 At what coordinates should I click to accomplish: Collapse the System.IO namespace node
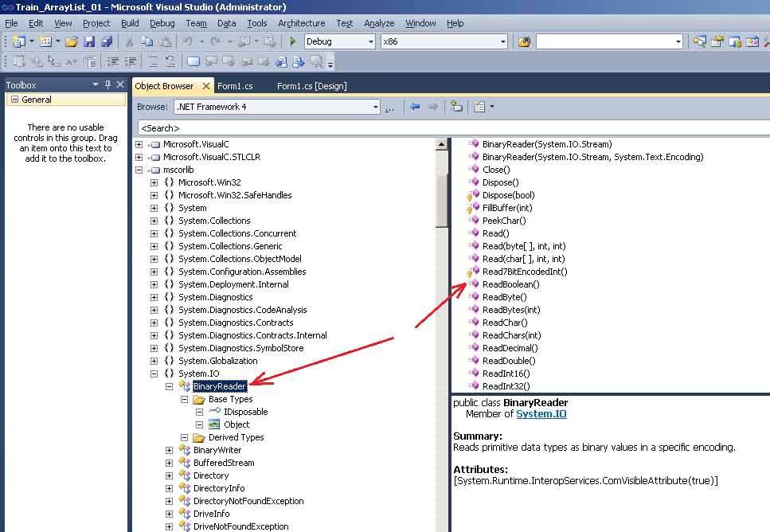154,374
